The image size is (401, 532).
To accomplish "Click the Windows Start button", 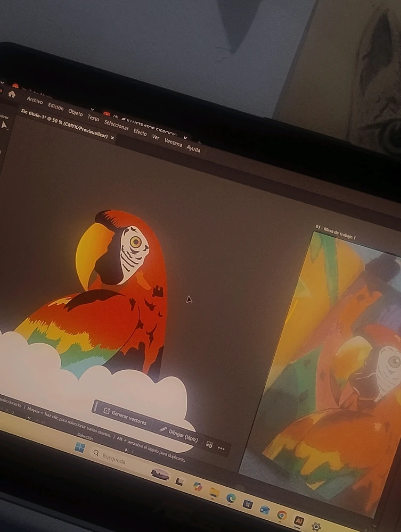I will click(80, 446).
